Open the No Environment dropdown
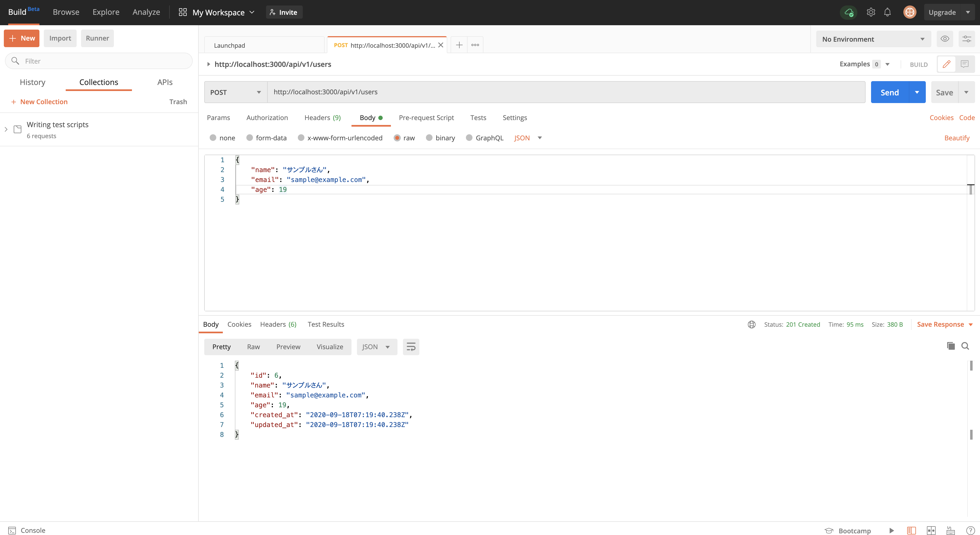Viewport: 980px width, 535px height. click(x=873, y=39)
